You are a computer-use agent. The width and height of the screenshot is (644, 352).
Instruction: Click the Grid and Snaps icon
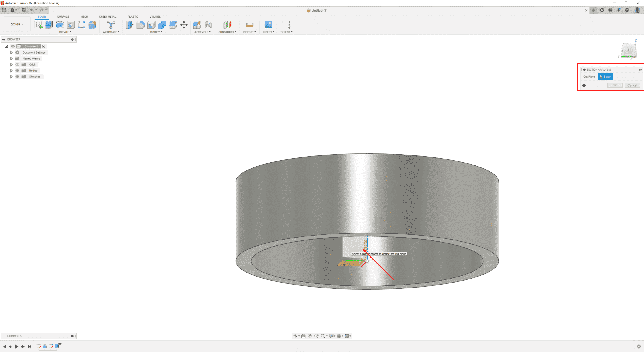tap(339, 336)
